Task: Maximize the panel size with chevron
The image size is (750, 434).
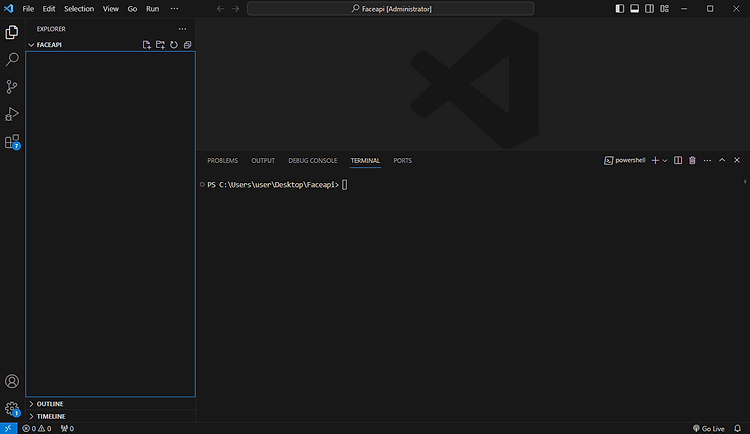Action: click(x=722, y=160)
